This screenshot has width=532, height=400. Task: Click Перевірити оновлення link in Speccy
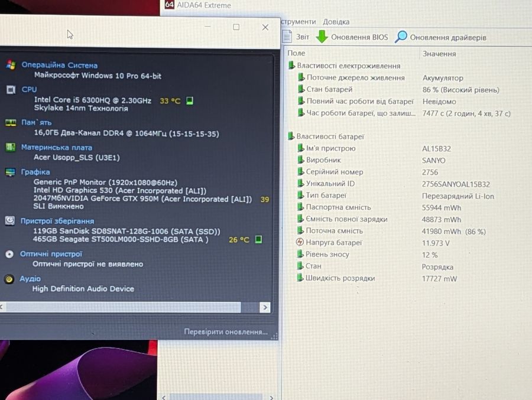(226, 331)
